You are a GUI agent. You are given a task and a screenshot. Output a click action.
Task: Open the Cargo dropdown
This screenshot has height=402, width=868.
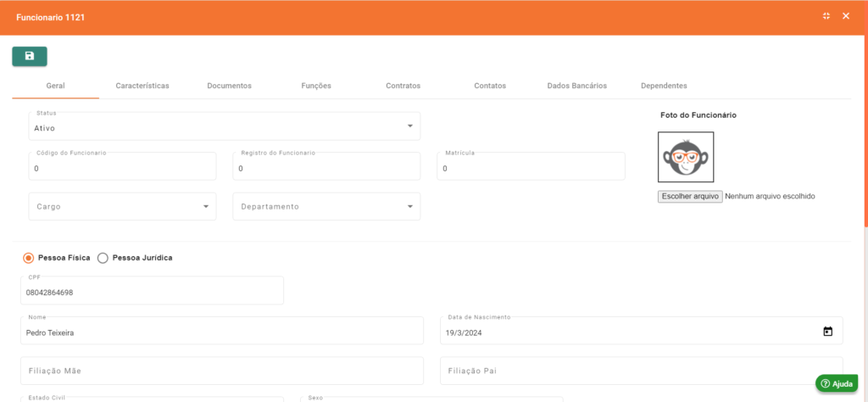point(206,206)
